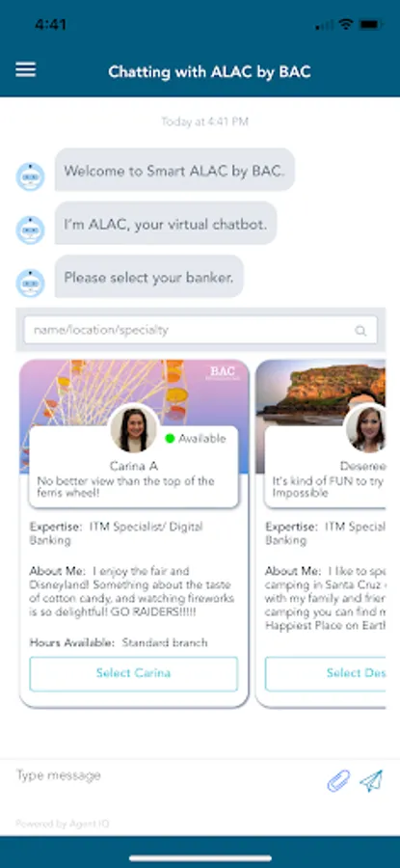Select Carina as your banker

133,674
